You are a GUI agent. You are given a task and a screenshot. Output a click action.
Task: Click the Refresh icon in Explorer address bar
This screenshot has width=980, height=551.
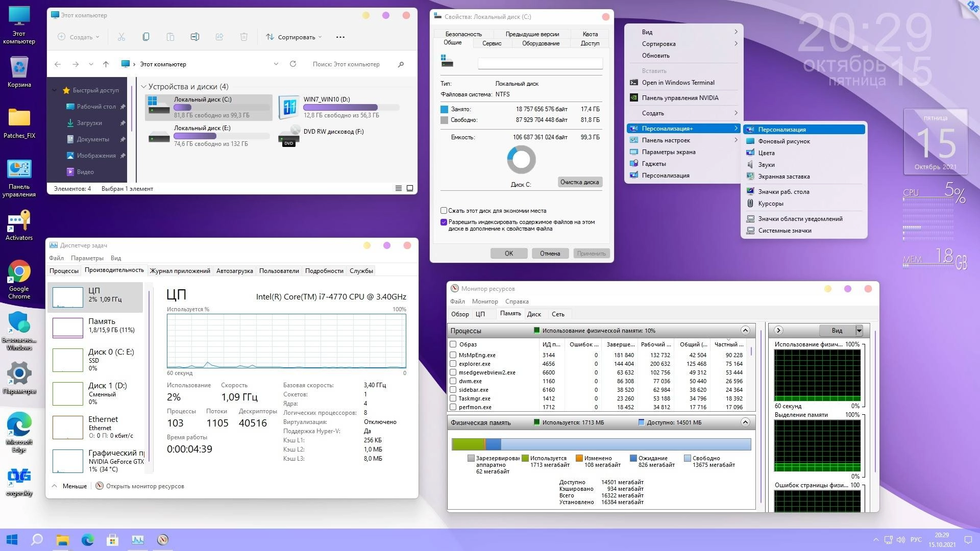pos(292,64)
